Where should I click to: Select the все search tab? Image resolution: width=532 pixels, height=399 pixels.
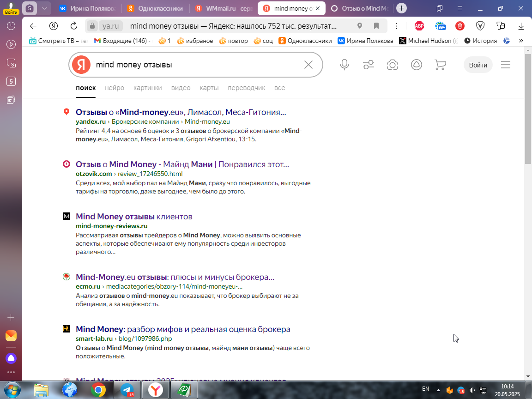pyautogui.click(x=279, y=88)
